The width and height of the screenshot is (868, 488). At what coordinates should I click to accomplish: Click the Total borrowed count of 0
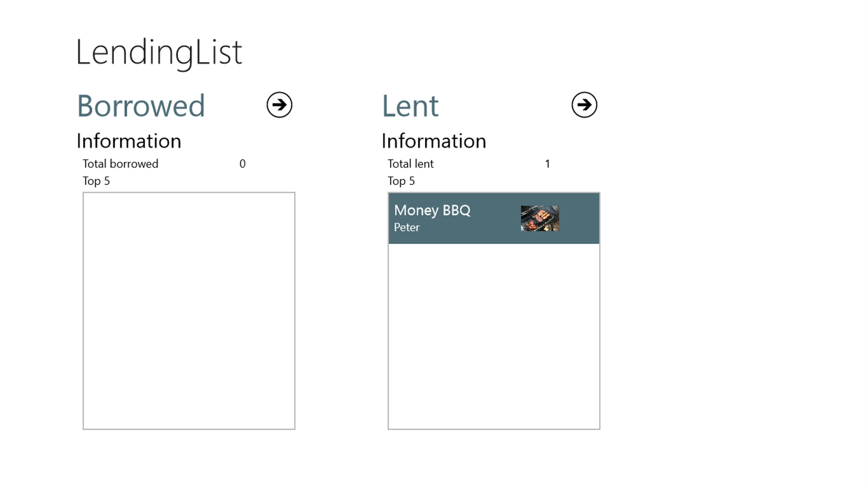(x=242, y=164)
